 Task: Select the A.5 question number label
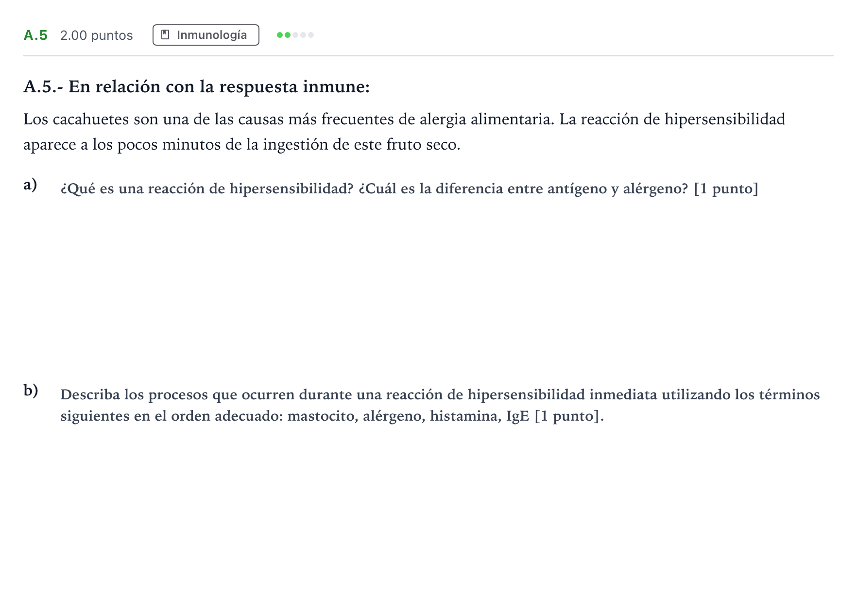point(35,35)
